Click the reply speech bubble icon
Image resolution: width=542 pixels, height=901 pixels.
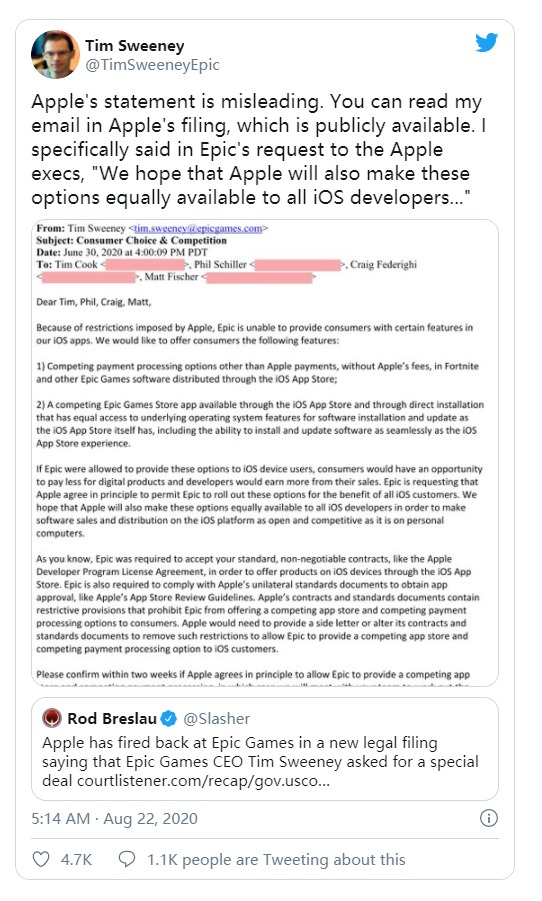(126, 859)
